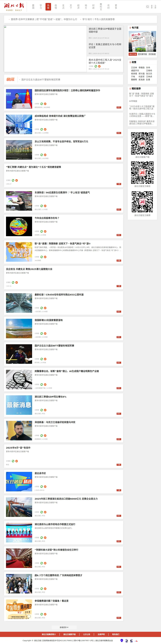Open the 要闻 navigation tab

click(33, 7)
